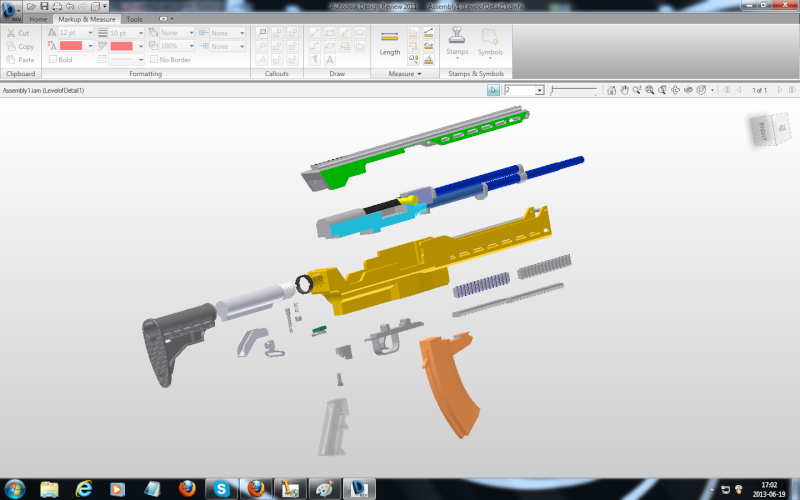Click the Cut button in Clipboard
Viewport: 800px width, 500px height.
click(18, 33)
